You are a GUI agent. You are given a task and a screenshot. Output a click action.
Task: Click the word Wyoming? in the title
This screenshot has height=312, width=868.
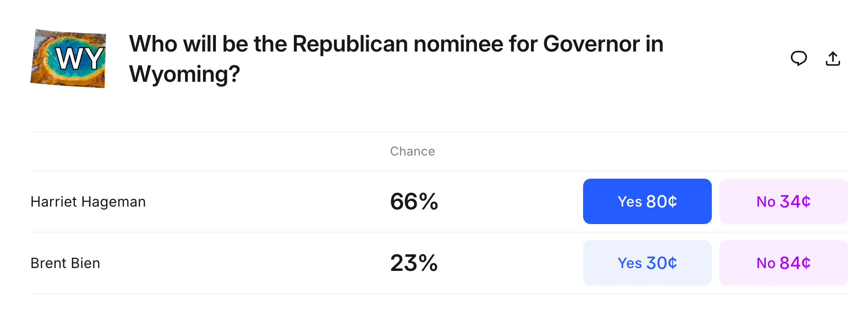[185, 74]
